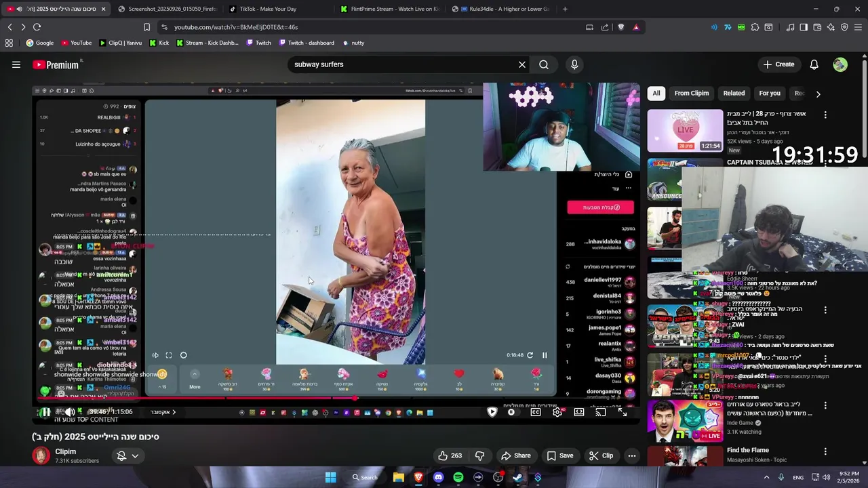Open the browser main menu

(859, 27)
